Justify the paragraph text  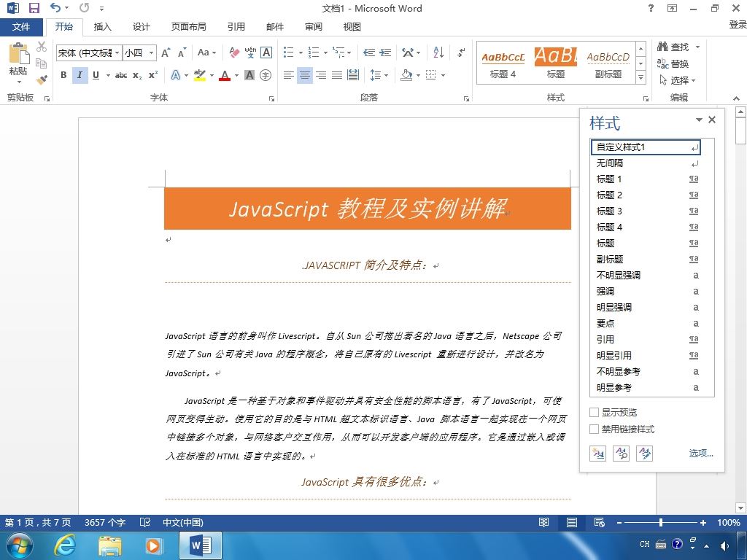(337, 75)
